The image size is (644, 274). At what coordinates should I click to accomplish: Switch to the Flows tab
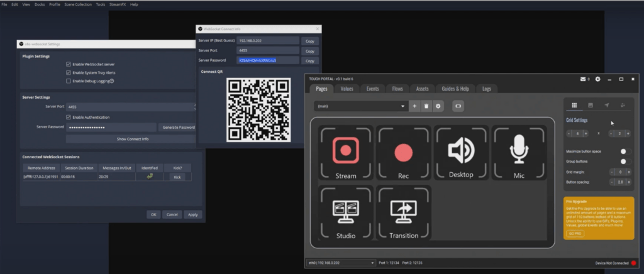click(397, 89)
